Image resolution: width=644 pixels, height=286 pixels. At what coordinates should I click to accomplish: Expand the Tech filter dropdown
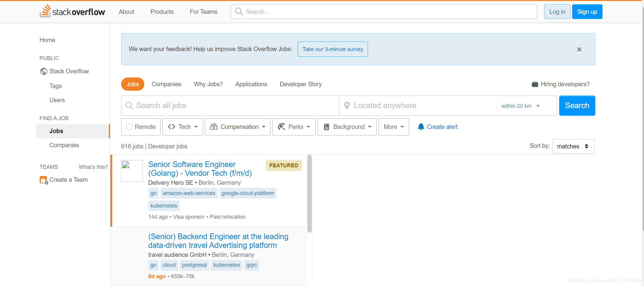pyautogui.click(x=182, y=127)
